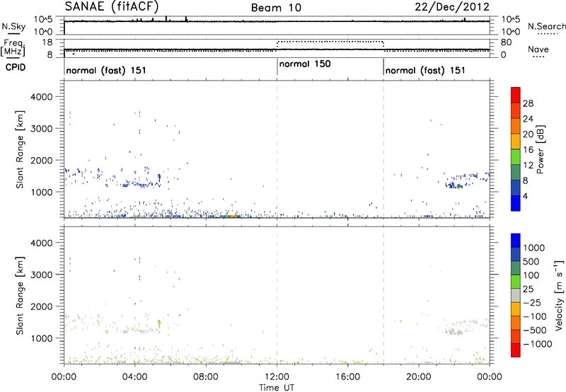Click the SANAE (fitACF) title text

[112, 6]
